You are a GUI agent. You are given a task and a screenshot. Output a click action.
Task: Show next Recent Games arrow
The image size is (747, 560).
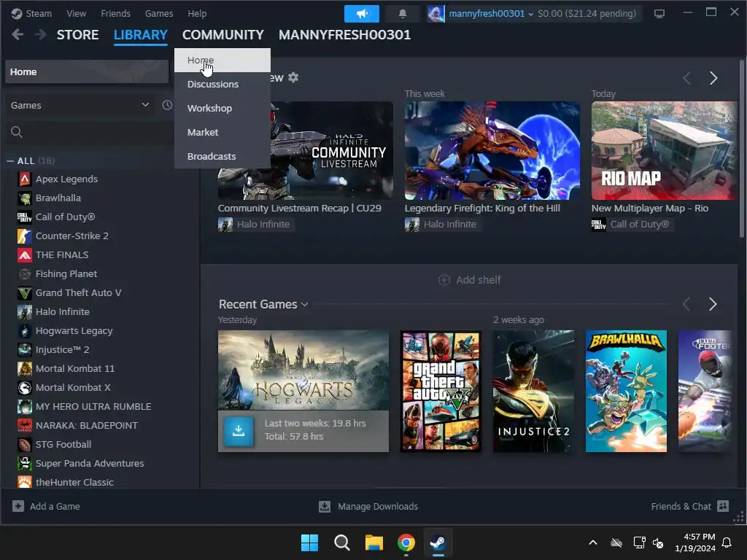coord(713,304)
